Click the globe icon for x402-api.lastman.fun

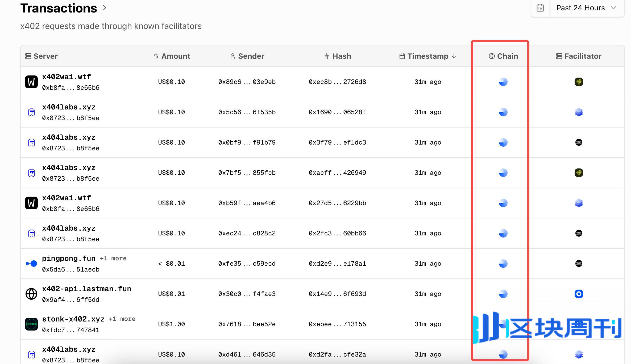pyautogui.click(x=31, y=294)
